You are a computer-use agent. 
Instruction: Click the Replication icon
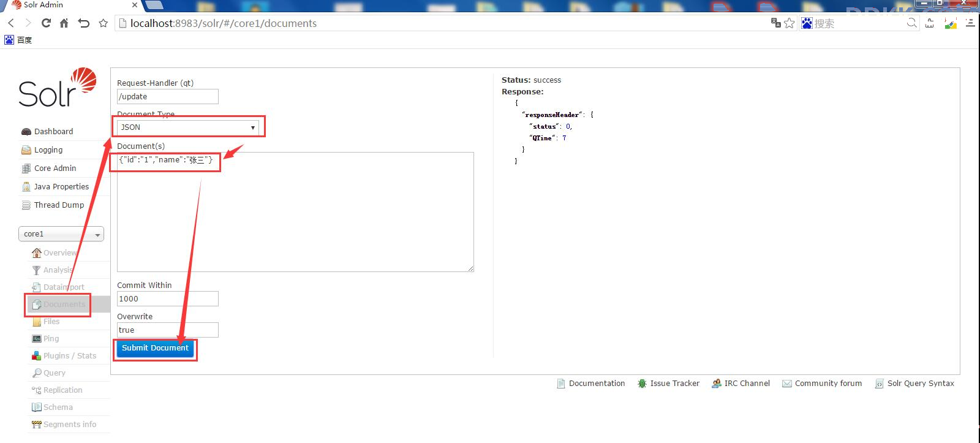coord(37,390)
